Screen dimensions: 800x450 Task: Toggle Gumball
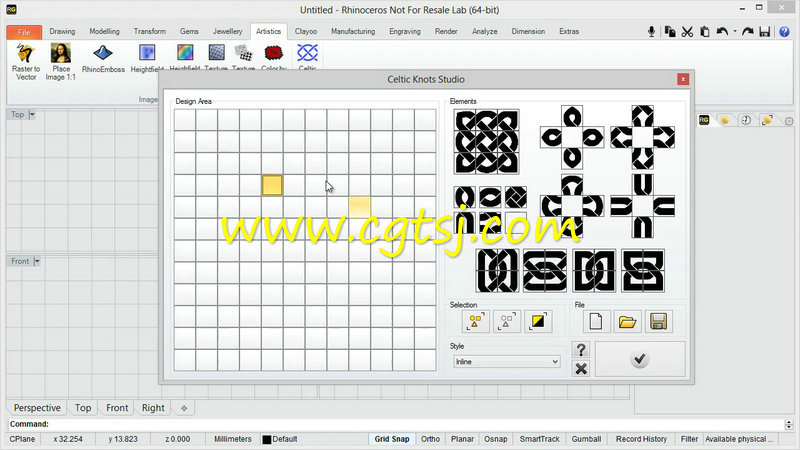coord(586,439)
